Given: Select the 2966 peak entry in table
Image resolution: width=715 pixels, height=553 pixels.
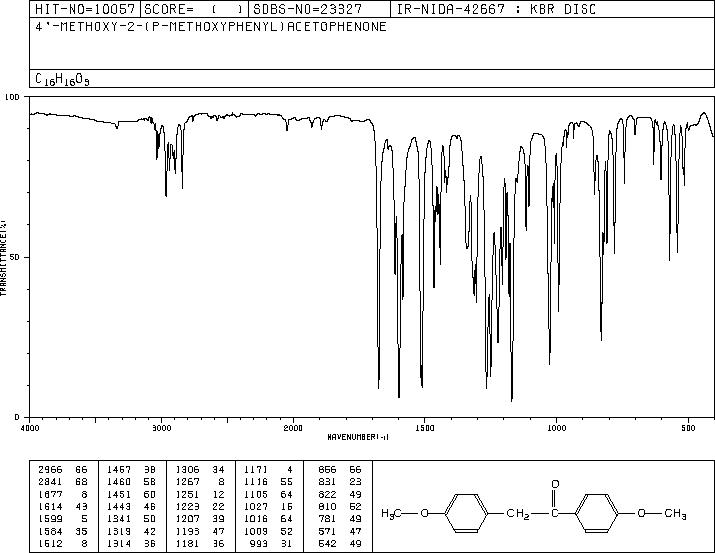Looking at the screenshot, I should [x=63, y=469].
